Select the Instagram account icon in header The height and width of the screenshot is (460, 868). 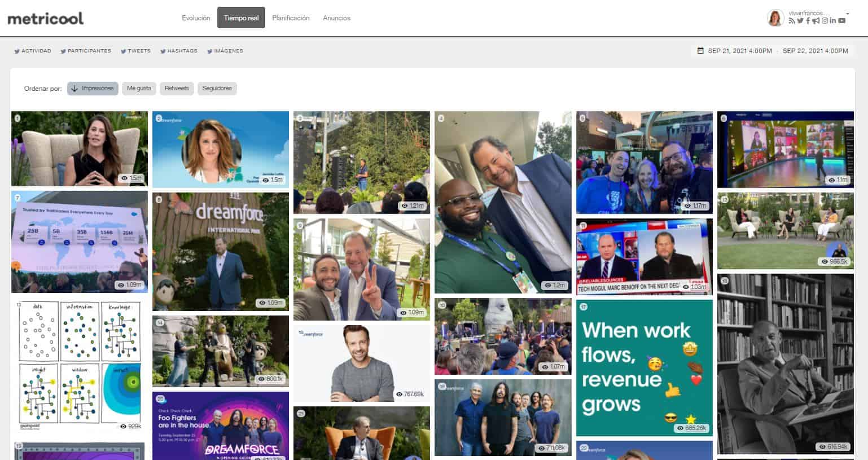825,21
